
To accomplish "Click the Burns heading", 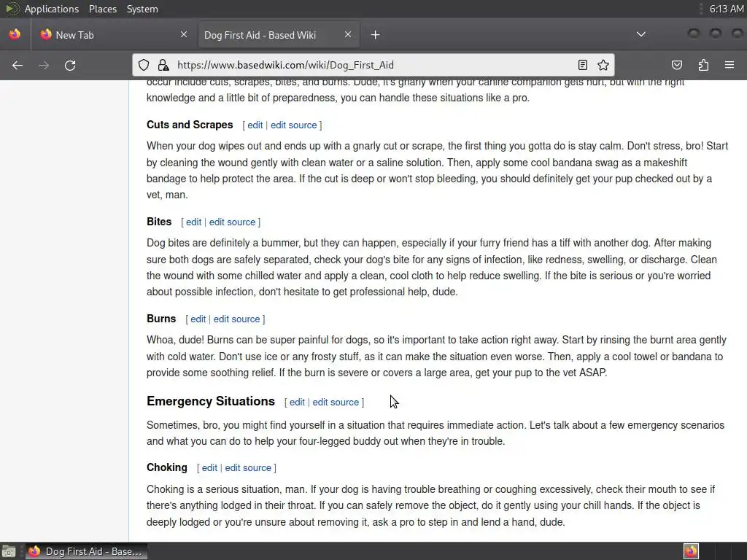I will point(161,319).
